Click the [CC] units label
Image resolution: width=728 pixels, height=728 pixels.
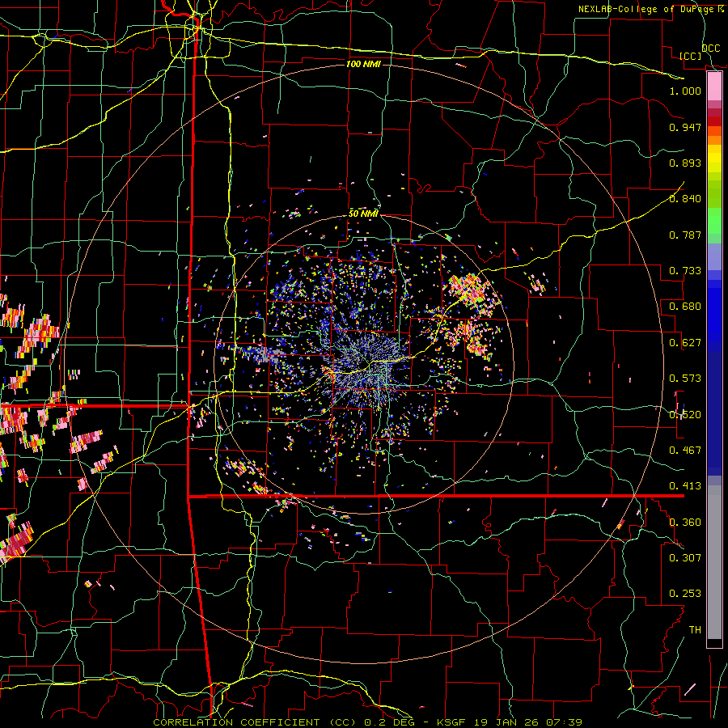691,56
